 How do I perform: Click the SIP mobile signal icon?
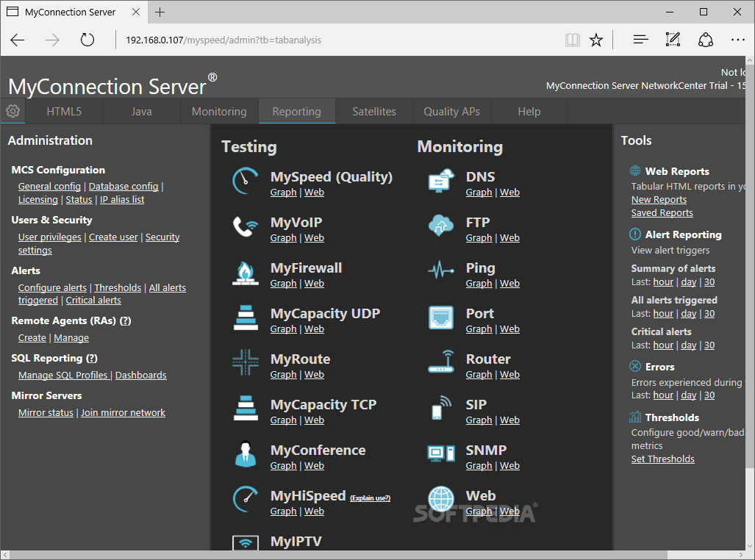point(441,408)
